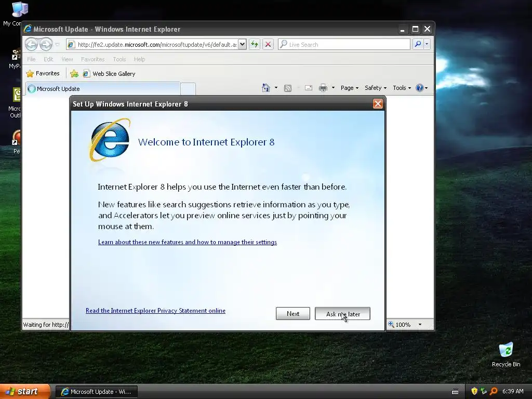Select the Recycle Bin desktop icon
This screenshot has height=399, width=532.
click(506, 354)
